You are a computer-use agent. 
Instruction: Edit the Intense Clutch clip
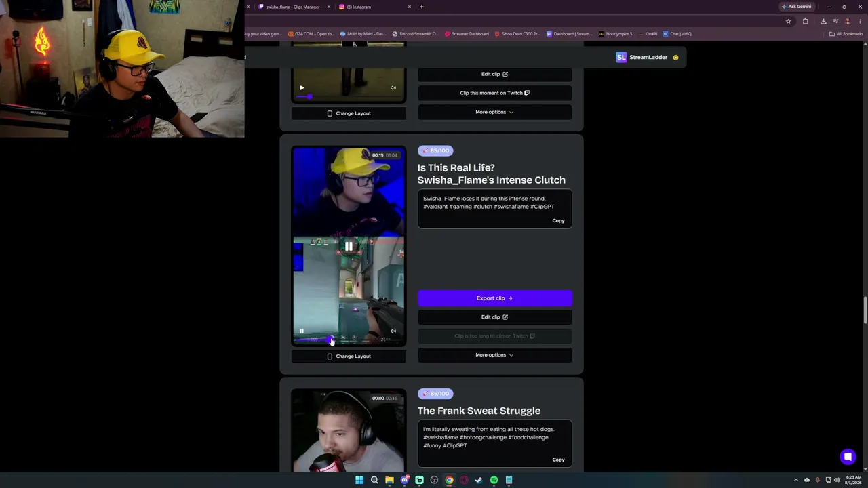pos(494,317)
